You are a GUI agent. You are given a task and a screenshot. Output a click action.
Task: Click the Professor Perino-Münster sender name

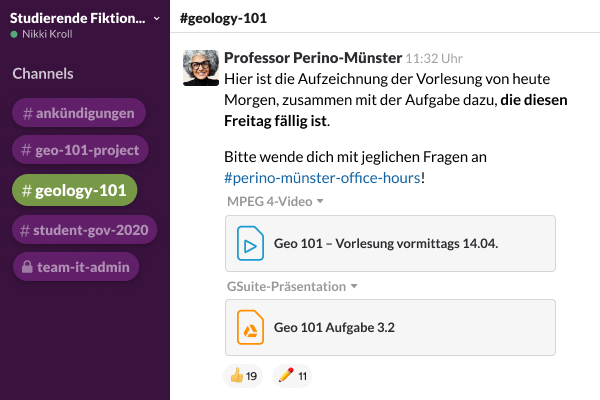point(313,58)
